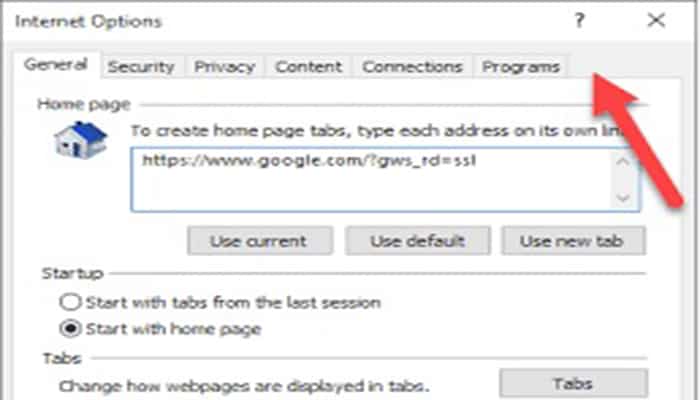Open the Connections tab
The image size is (700, 400).
412,67
